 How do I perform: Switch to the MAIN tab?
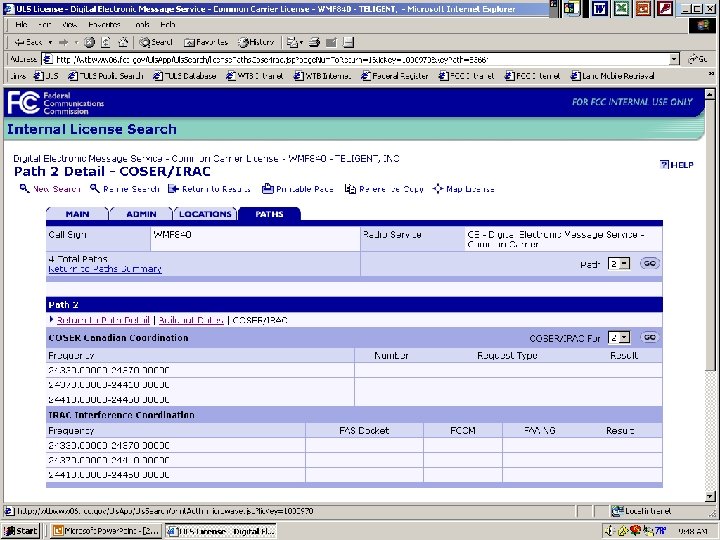tap(77, 214)
